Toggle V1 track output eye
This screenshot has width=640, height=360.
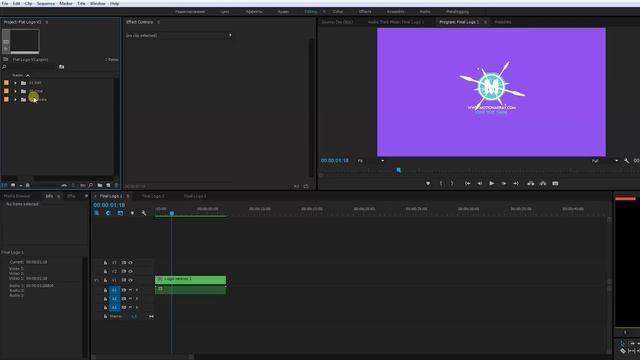pos(131,280)
